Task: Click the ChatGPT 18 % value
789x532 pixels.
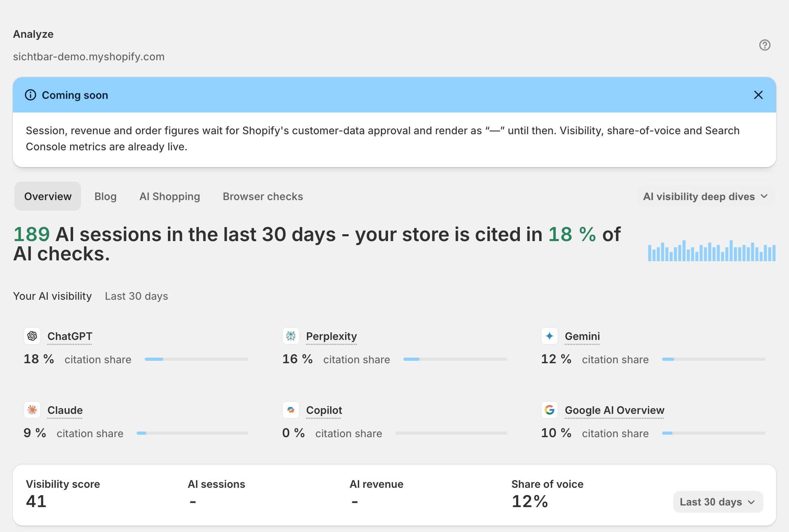Action: [x=39, y=359]
